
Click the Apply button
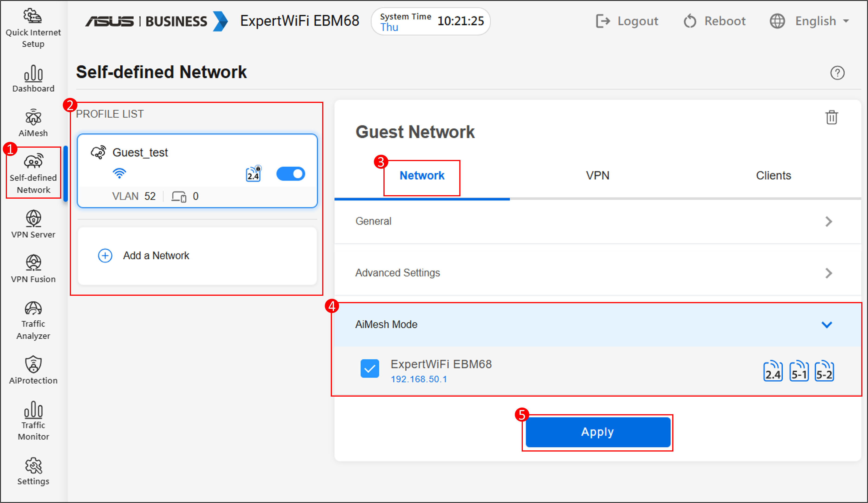pos(598,432)
